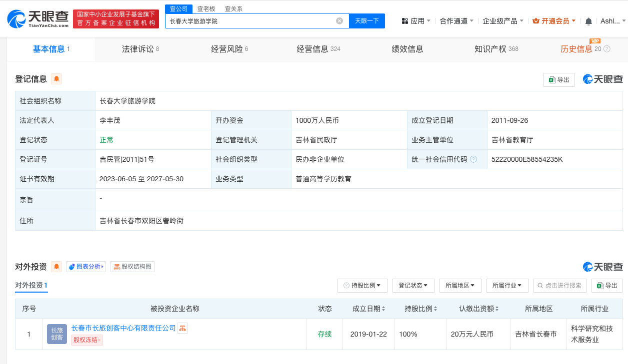Open the 所属行业 filter dropdown
The height and width of the screenshot is (364, 628).
point(507,286)
